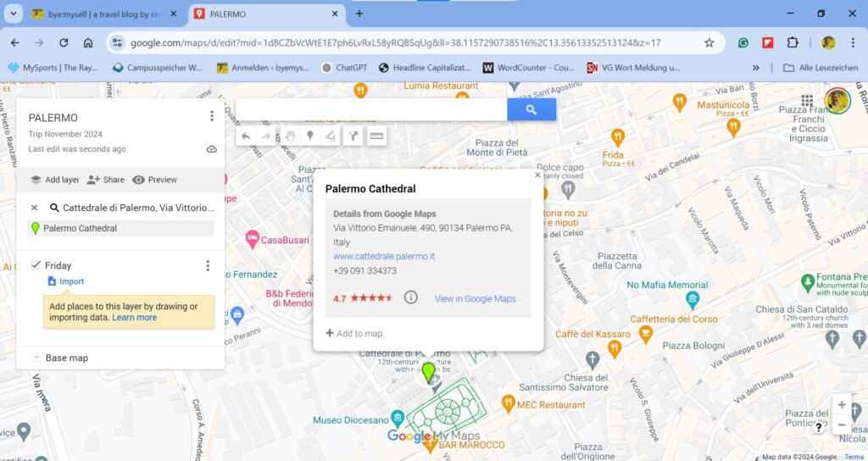
Task: Edit the PALERMO map title
Action: tap(53, 117)
